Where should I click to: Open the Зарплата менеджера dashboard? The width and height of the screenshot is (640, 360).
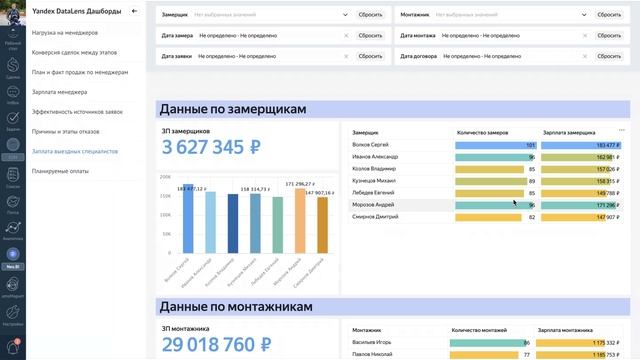(x=60, y=92)
